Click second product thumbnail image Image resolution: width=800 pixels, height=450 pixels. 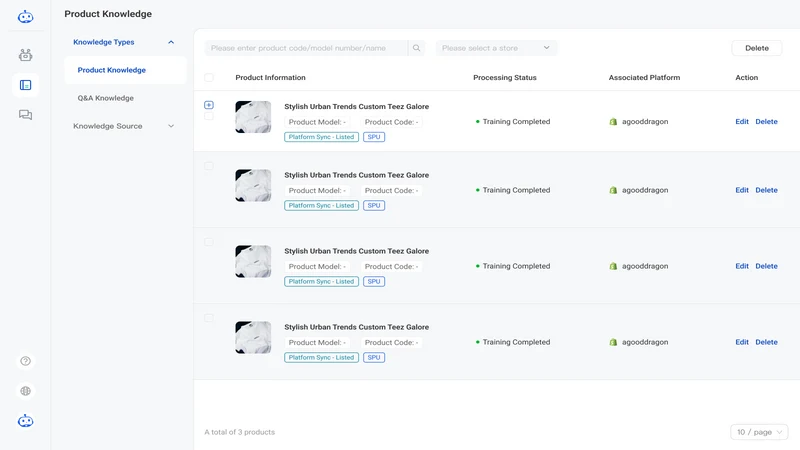pos(253,185)
